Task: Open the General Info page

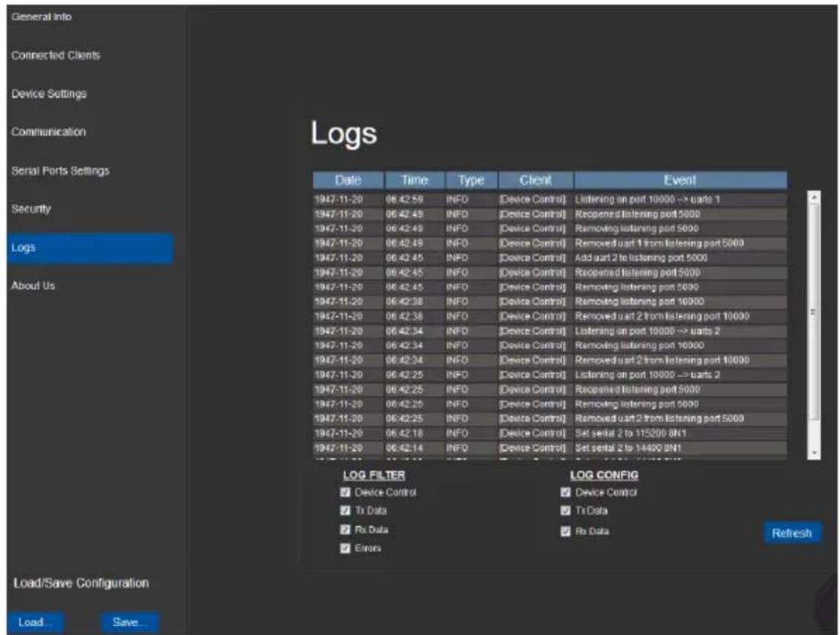Action: [x=41, y=17]
